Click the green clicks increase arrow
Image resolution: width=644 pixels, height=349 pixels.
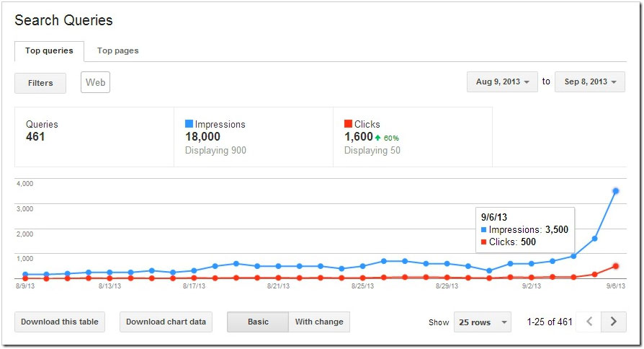coord(379,137)
